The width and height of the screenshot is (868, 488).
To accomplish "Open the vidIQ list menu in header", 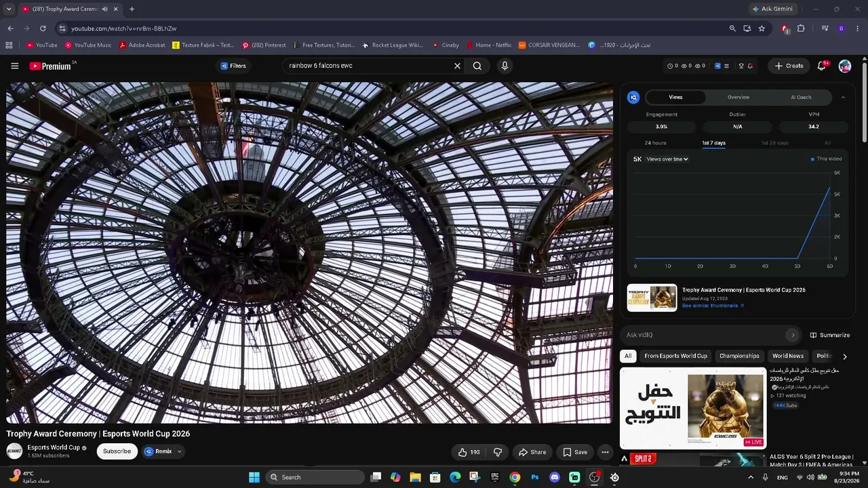I will click(x=726, y=66).
